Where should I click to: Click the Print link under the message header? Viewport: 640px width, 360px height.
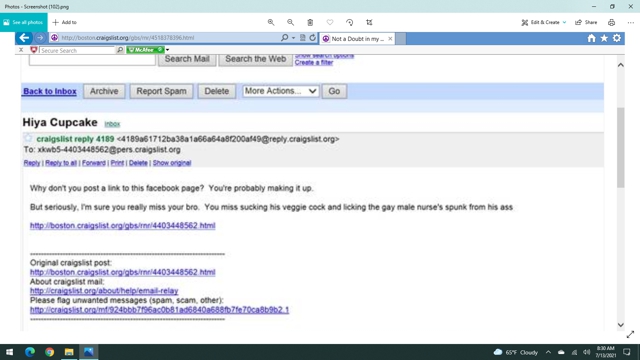tap(117, 163)
